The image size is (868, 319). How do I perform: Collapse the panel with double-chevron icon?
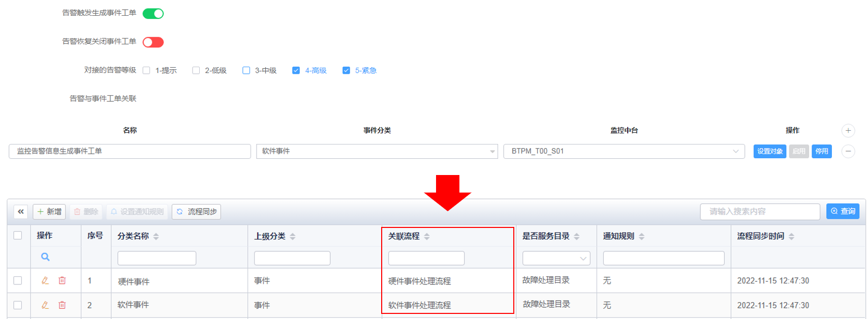20,212
